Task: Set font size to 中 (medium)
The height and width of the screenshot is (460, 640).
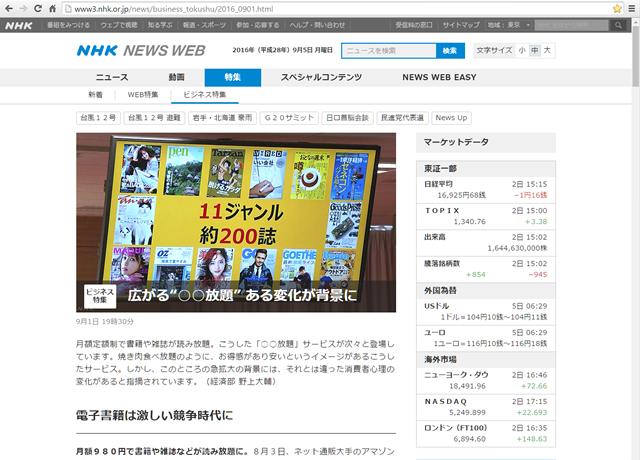Action: point(534,50)
